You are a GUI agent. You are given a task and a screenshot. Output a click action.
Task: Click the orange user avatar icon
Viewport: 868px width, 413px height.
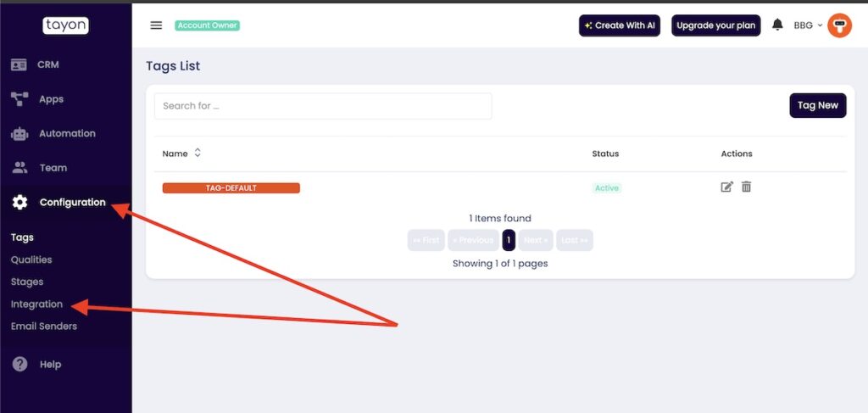click(839, 25)
